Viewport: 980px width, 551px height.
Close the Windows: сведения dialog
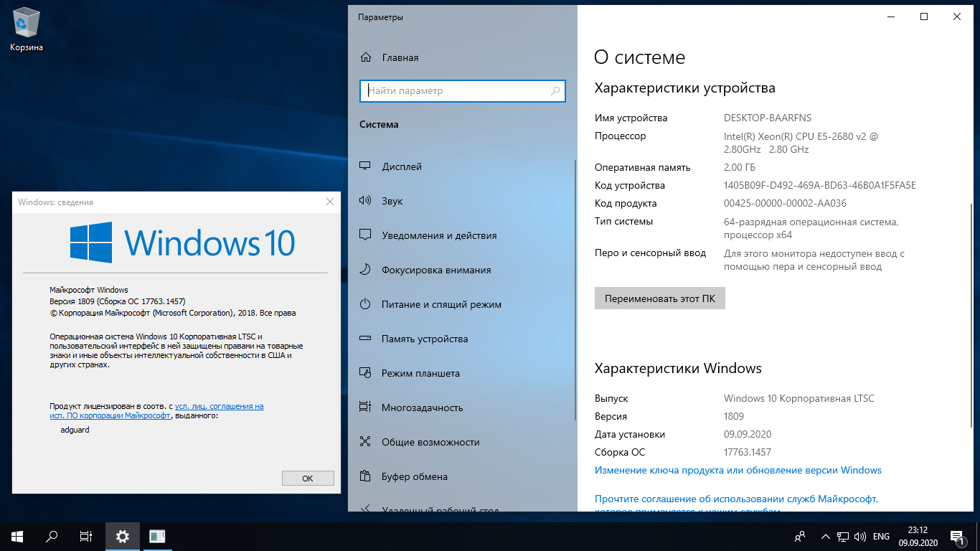pyautogui.click(x=330, y=202)
